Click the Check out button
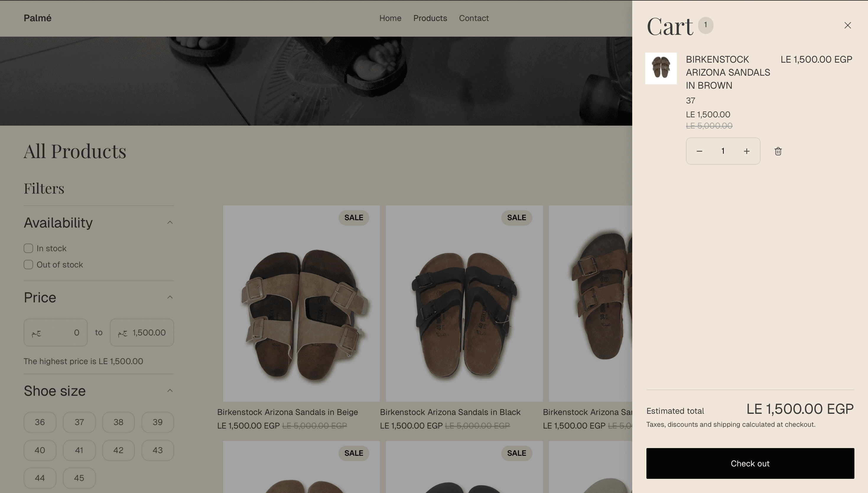 click(750, 463)
